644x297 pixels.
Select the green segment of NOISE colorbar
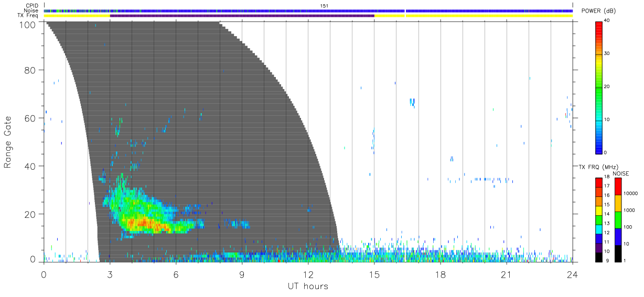point(618,219)
